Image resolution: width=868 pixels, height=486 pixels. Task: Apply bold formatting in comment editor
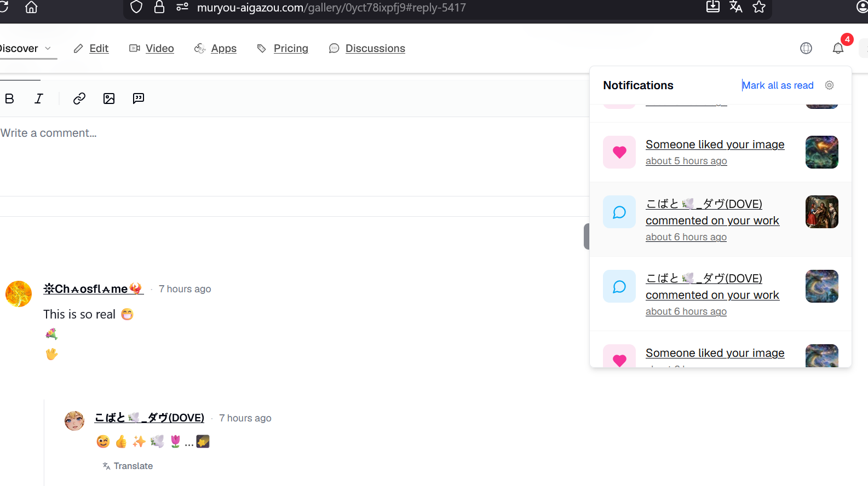9,99
